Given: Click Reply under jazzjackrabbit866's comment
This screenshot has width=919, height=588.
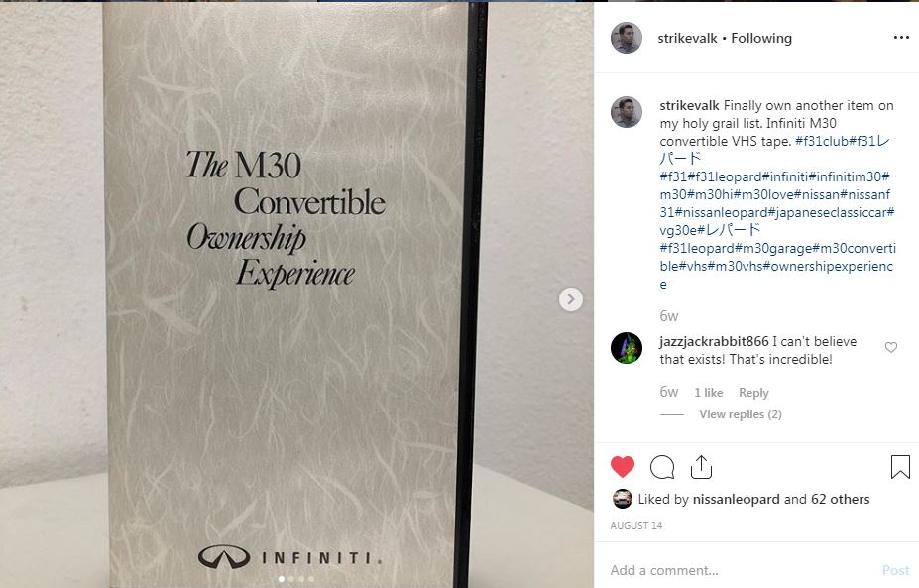Looking at the screenshot, I should point(753,393).
